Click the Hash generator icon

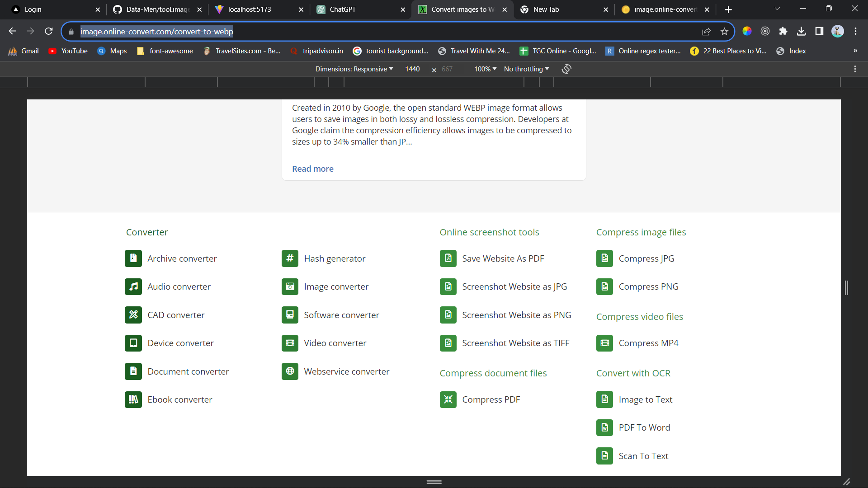[x=290, y=258]
